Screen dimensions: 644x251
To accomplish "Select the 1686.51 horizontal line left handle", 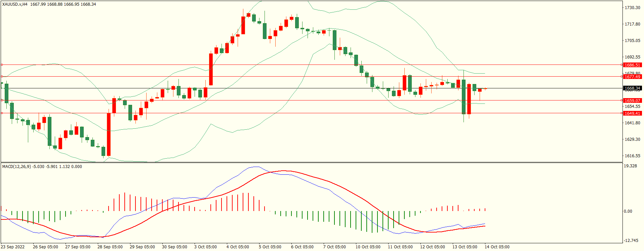I will tap(2, 65).
